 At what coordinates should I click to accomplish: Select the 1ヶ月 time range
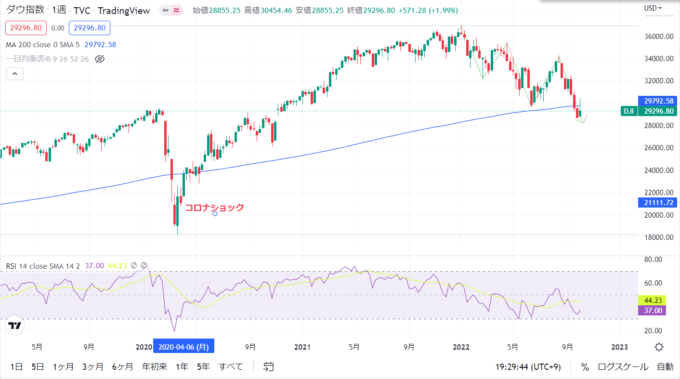pos(63,367)
